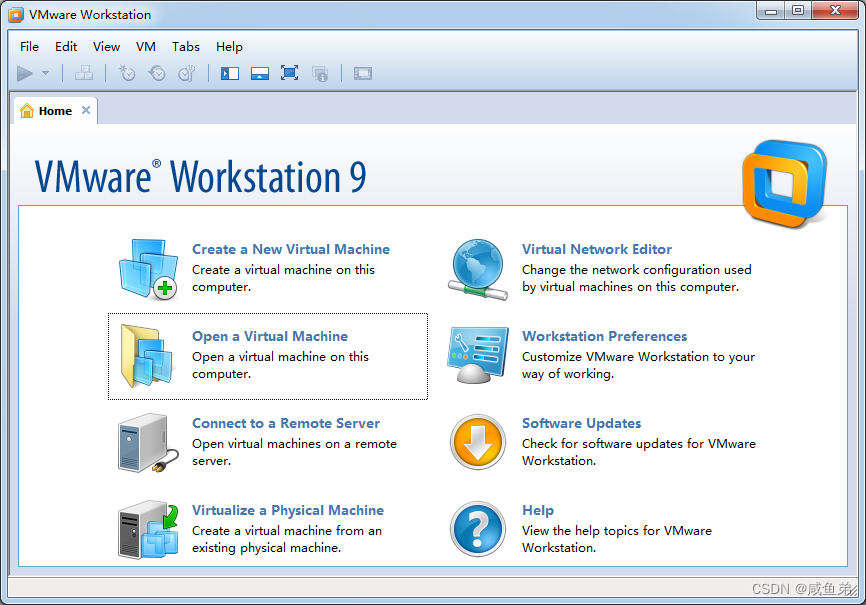Click the Create a New Virtual Machine icon
This screenshot has height=605, width=866.
point(148,269)
